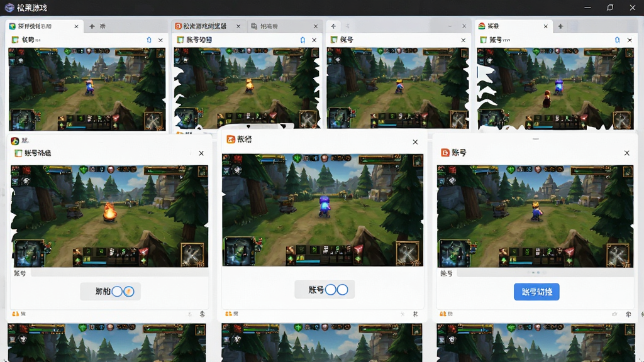Click the blue pin icon in the 账号 second top panel
The image size is (644, 362).
click(303, 40)
